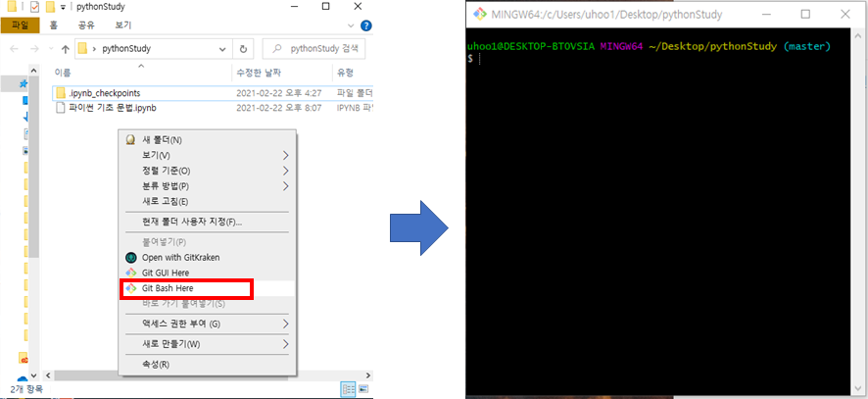The width and height of the screenshot is (868, 399).
Task: Click the back navigation arrow
Action: click(x=14, y=49)
